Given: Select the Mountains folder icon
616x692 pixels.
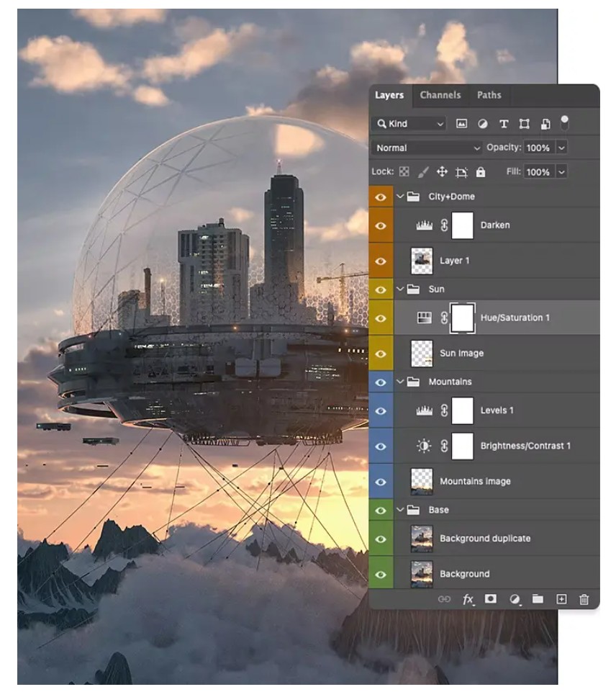Looking at the screenshot, I should tap(413, 382).
